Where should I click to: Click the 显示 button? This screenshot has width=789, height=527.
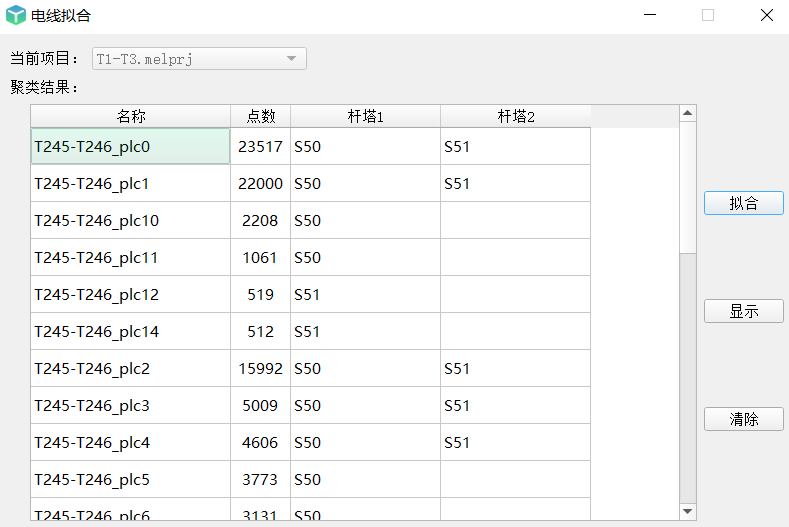(x=744, y=311)
